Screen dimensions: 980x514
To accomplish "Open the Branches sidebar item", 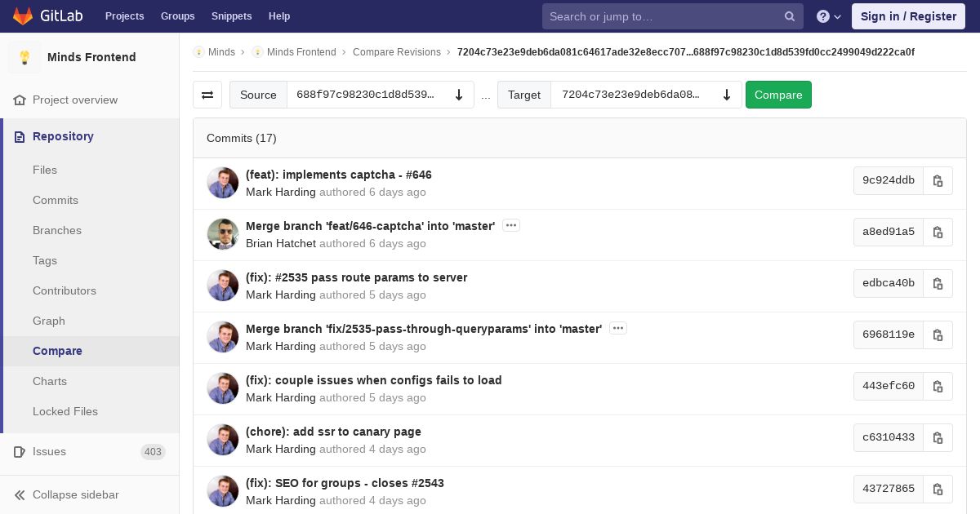I will tap(57, 230).
